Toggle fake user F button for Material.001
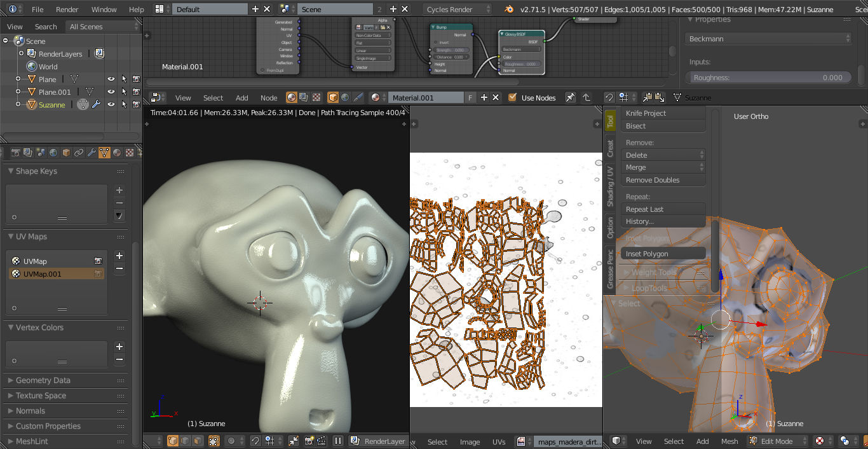868x449 pixels. [x=470, y=97]
